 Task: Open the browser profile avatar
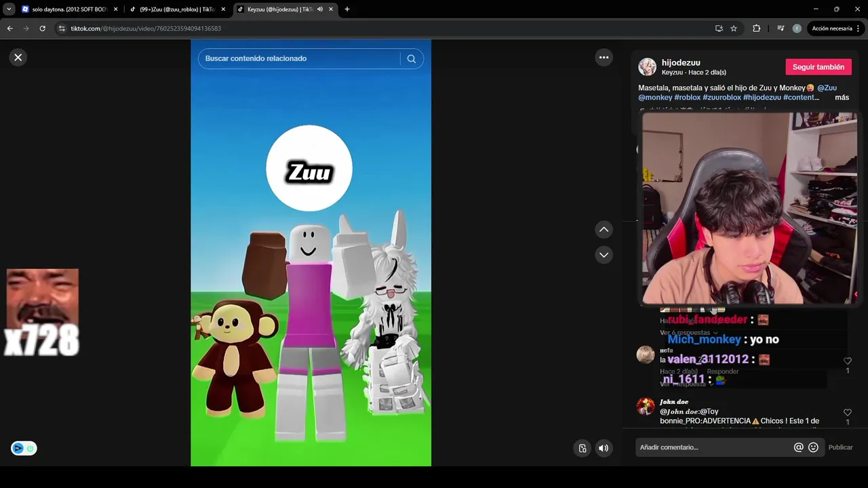(x=797, y=28)
